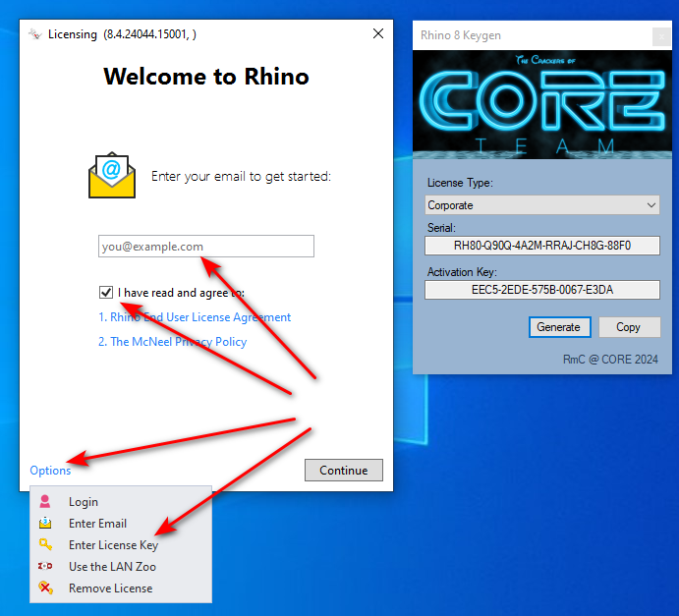This screenshot has height=616, width=679.
Task: Click the 'Enter your email to get started:' text
Action: tap(241, 177)
